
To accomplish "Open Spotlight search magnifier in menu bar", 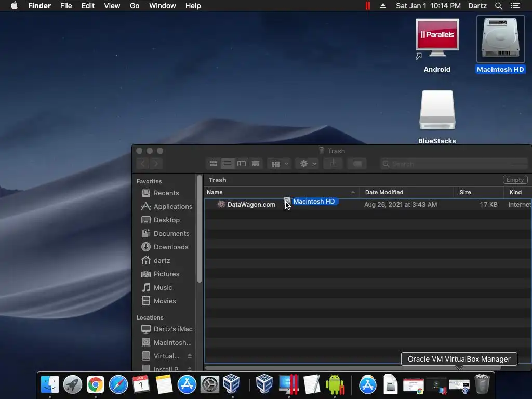I will tap(498, 6).
